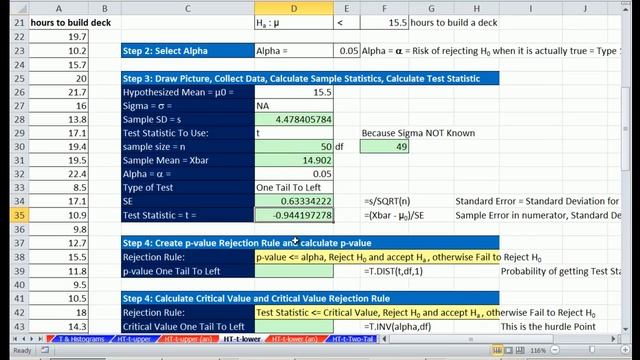
Task: Click zoom out minus button
Action: tap(555, 350)
